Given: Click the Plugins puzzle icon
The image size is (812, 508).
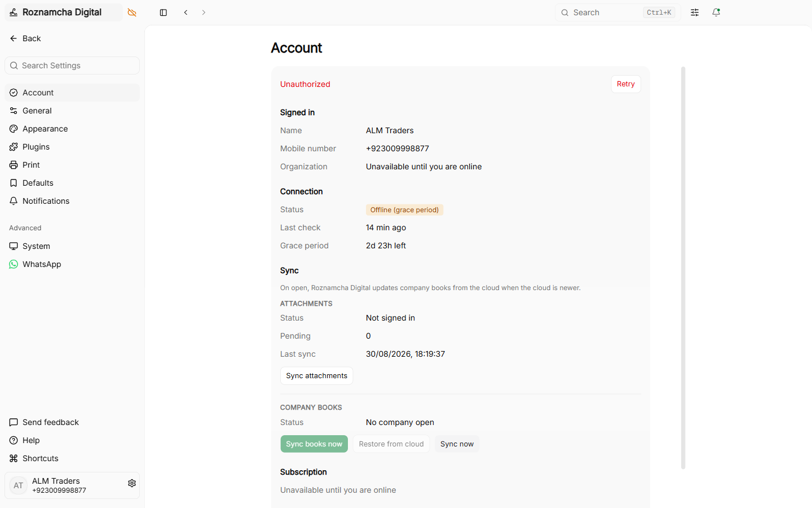Looking at the screenshot, I should [x=14, y=147].
